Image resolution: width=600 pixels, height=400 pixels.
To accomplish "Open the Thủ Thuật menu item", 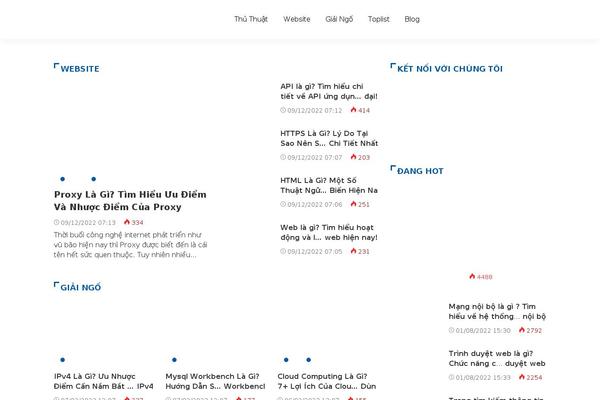I will pyautogui.click(x=251, y=19).
